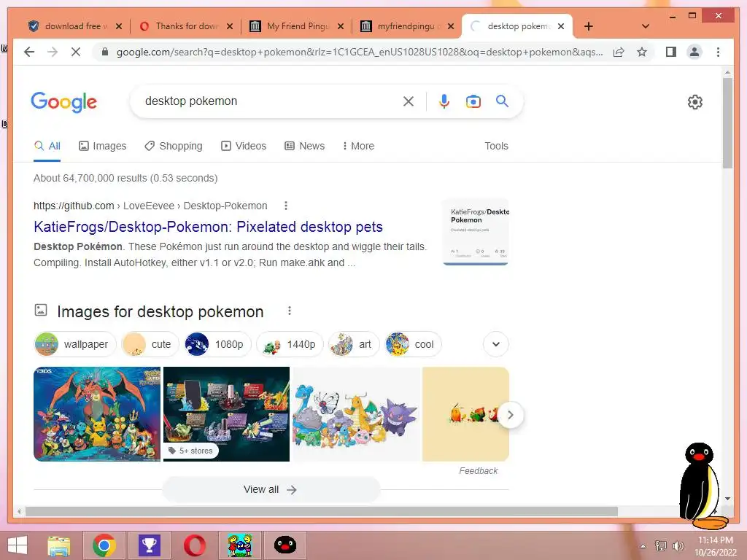Open the More search filters menu
The width and height of the screenshot is (747, 560).
358,146
